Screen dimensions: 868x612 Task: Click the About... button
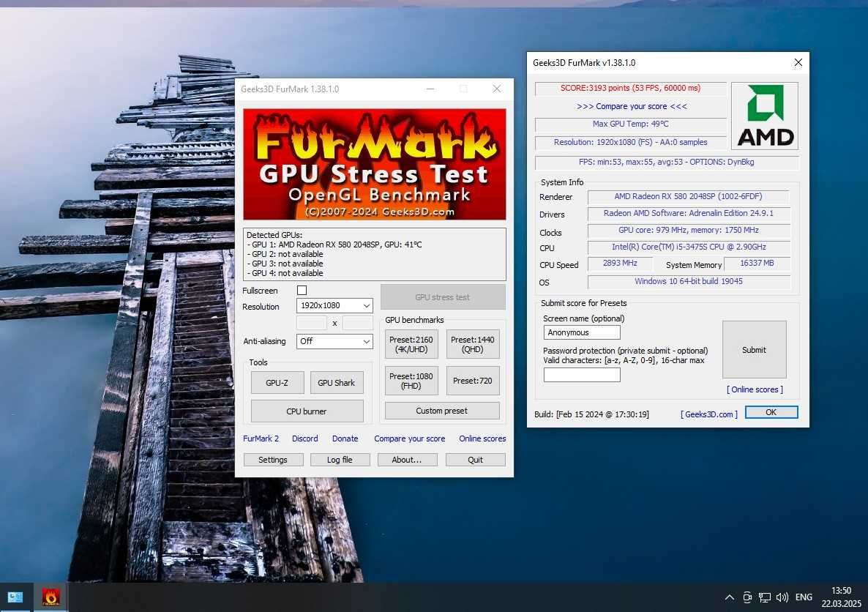point(407,460)
